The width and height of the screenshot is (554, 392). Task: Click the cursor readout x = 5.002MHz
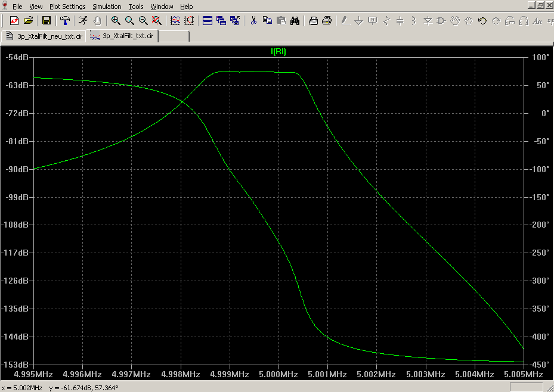click(22, 388)
